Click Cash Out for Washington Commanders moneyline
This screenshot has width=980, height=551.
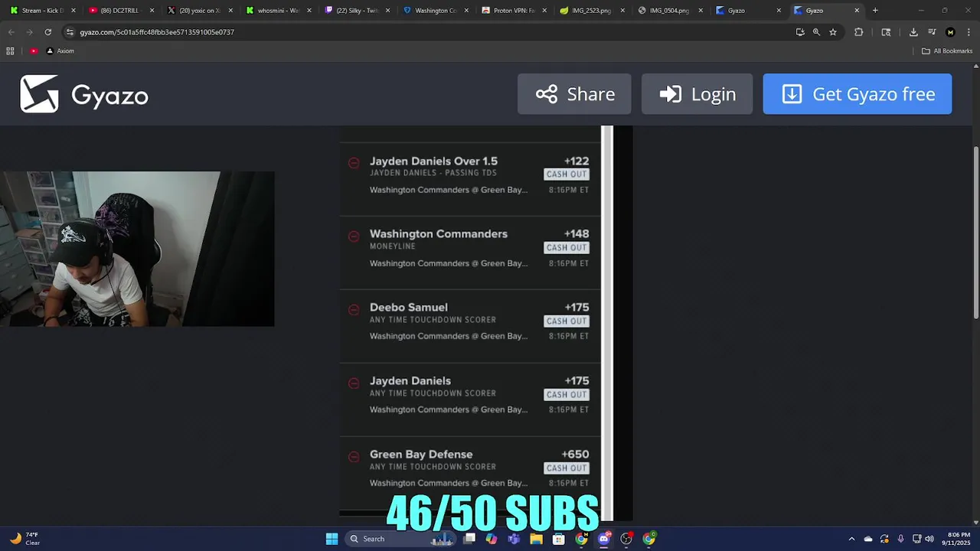pos(567,248)
